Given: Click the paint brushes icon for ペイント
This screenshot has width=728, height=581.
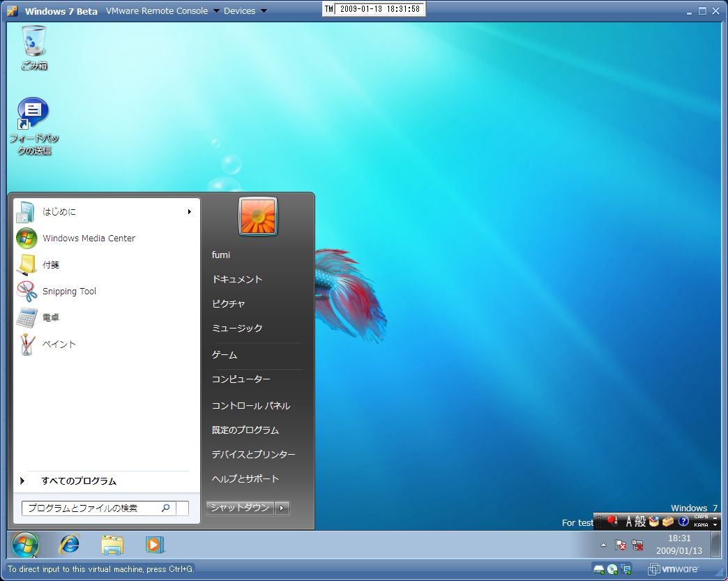Looking at the screenshot, I should coord(26,345).
